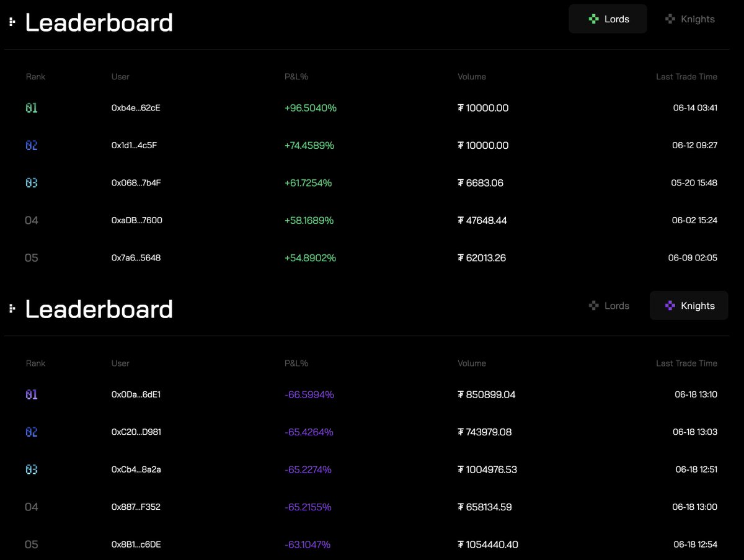744x560 pixels.
Task: Click the rank 03 badge for 0xCb4...8a2a
Action: pyautogui.click(x=32, y=469)
